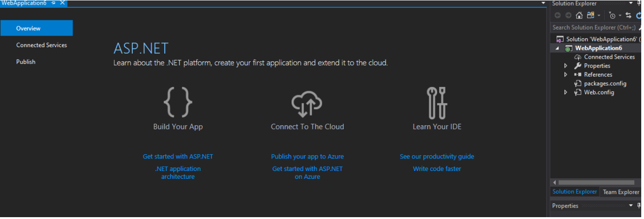644x219 pixels.
Task: Expand the References node
Action: (x=565, y=75)
